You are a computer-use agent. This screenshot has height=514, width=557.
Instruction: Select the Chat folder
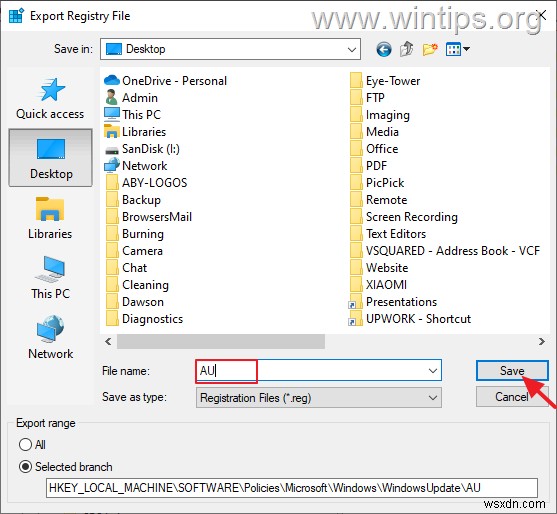pos(127,268)
